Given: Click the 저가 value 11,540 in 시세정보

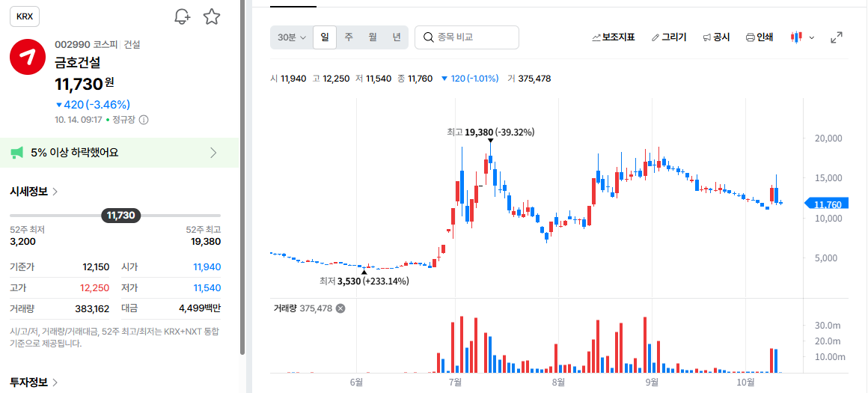Looking at the screenshot, I should point(207,288).
